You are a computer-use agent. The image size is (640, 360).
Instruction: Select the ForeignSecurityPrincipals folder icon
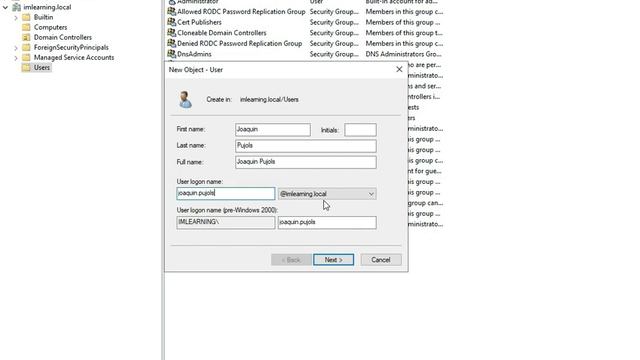(26, 47)
